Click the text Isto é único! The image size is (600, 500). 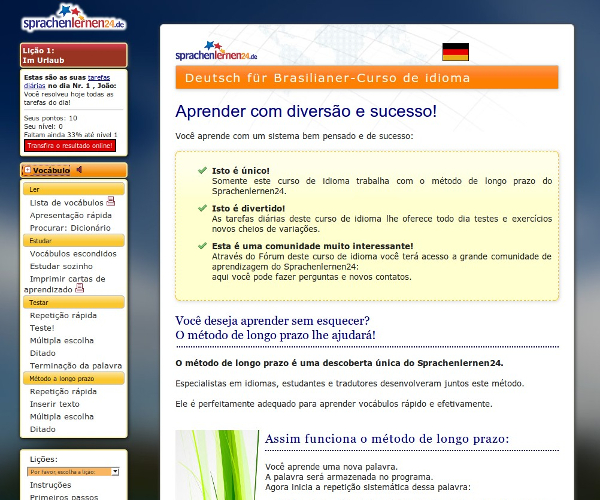[241, 171]
